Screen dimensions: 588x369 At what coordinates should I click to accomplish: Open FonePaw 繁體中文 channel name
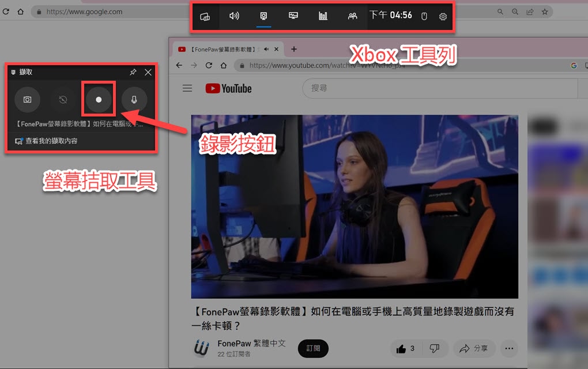[251, 344]
